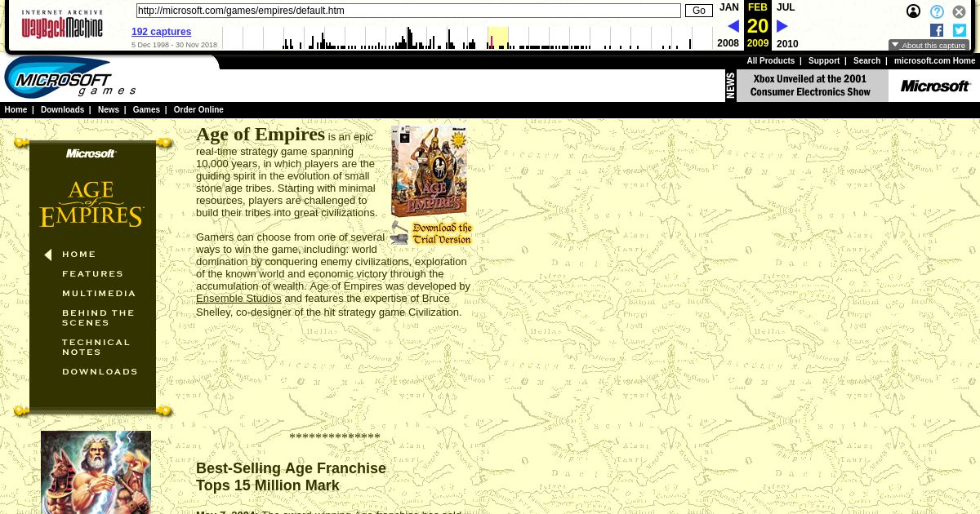Click the Age of Empires title text

coord(261,135)
